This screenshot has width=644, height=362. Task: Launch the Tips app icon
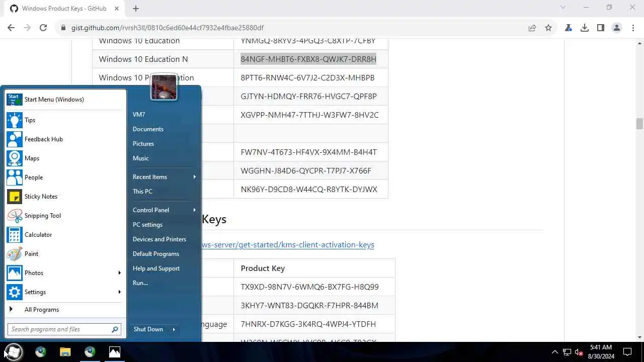click(15, 120)
